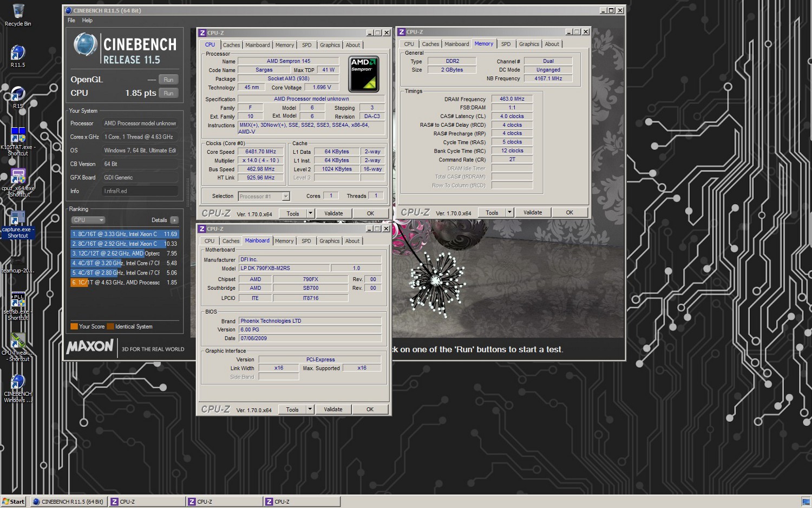The image size is (812, 508).
Task: Click Validate in the CPU-Z CPU window
Action: click(x=333, y=213)
